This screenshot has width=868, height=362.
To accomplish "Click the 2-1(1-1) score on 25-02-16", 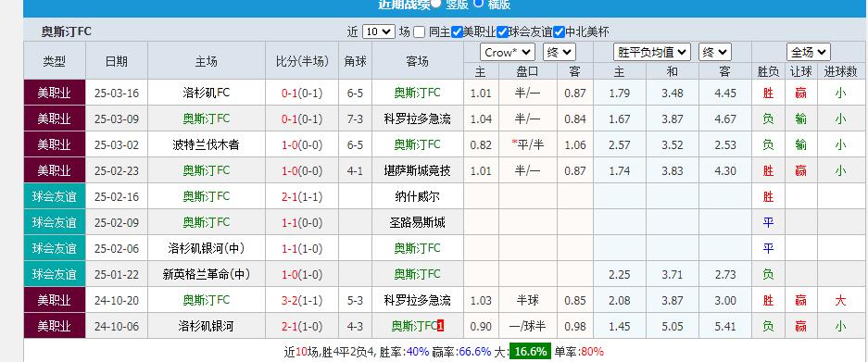I will [x=302, y=197].
